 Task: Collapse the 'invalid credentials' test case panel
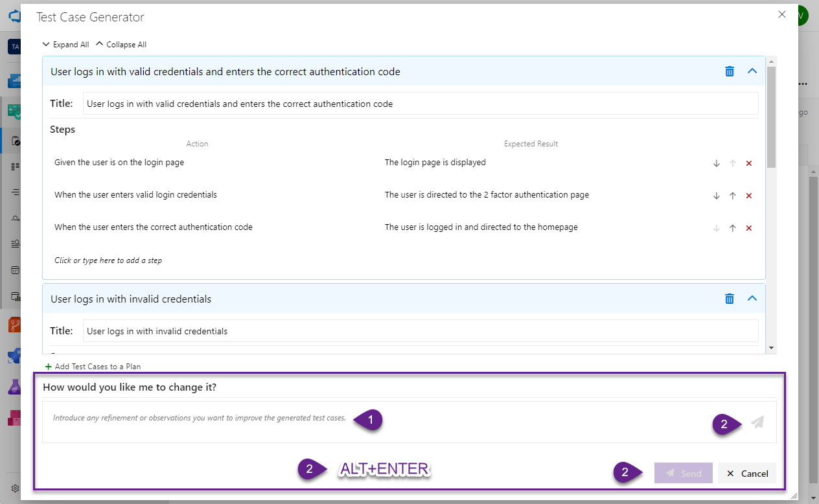coord(752,299)
